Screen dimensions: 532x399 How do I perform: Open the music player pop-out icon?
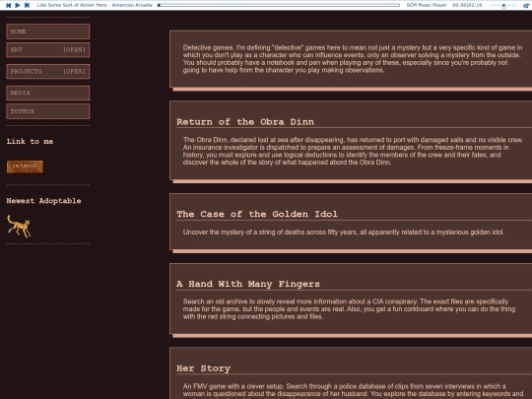526,5
